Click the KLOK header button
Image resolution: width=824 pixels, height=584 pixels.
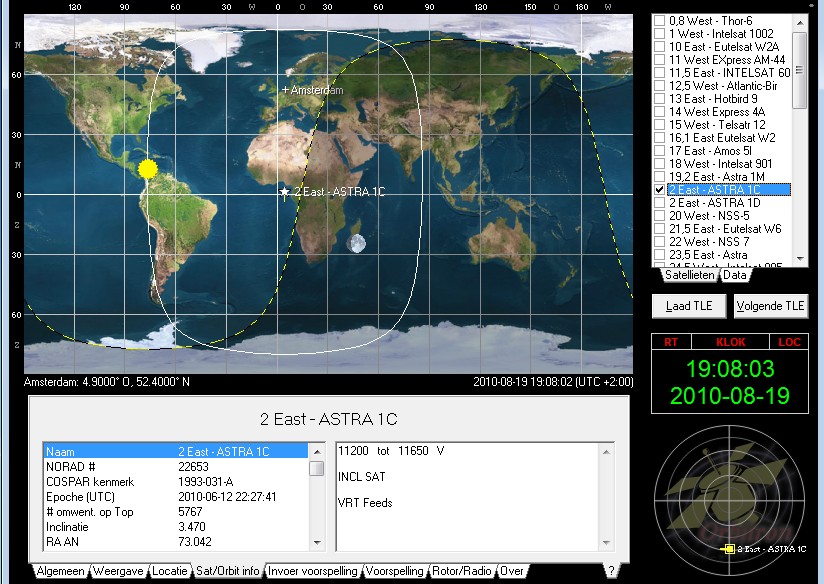pos(730,342)
